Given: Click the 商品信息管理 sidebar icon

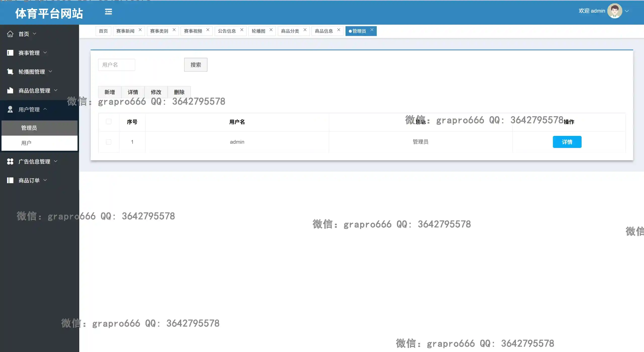Looking at the screenshot, I should [10, 91].
